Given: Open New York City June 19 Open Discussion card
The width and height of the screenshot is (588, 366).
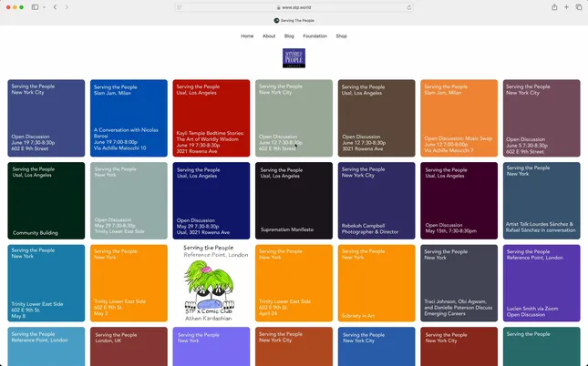Looking at the screenshot, I should point(46,118).
